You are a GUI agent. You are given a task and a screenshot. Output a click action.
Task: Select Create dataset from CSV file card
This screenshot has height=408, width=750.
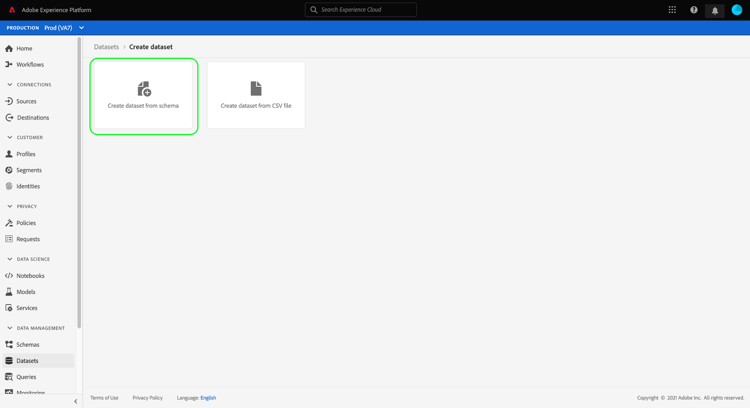pos(256,95)
